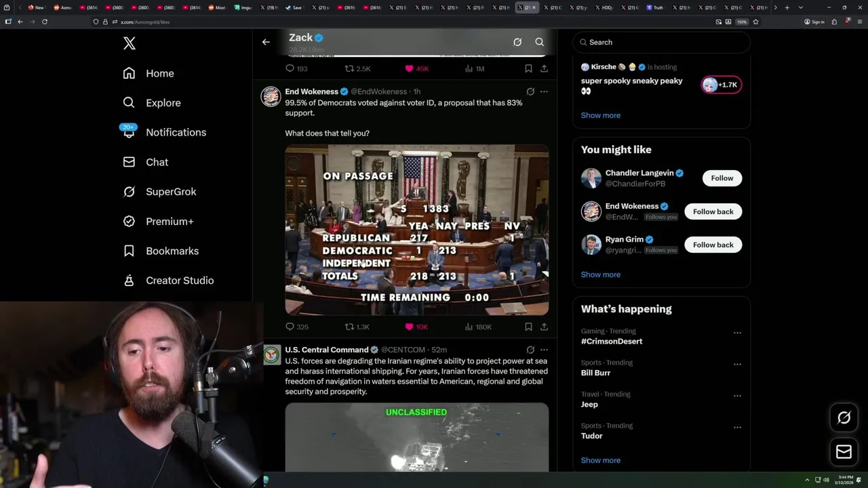
Task: Reload the page in browser toolbar
Action: point(45,22)
